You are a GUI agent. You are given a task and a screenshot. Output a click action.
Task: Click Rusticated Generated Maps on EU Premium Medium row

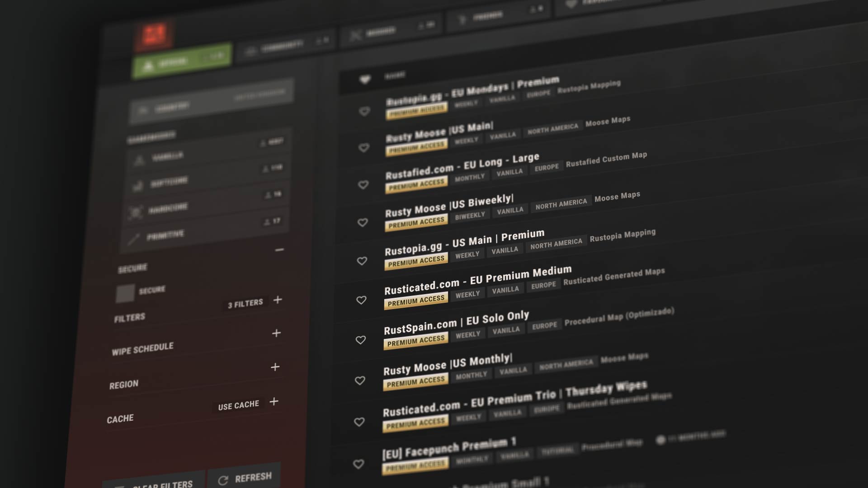click(614, 276)
